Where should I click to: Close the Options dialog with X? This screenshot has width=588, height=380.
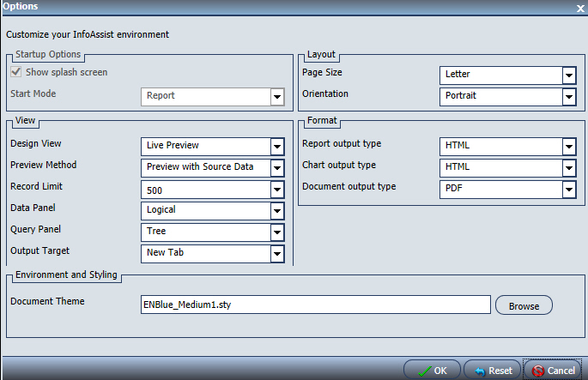click(x=580, y=9)
